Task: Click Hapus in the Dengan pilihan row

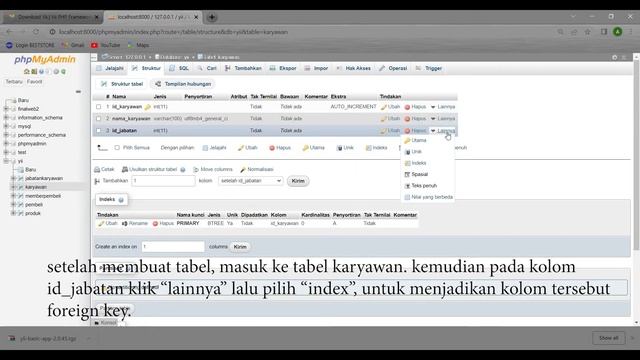Action: point(280,148)
